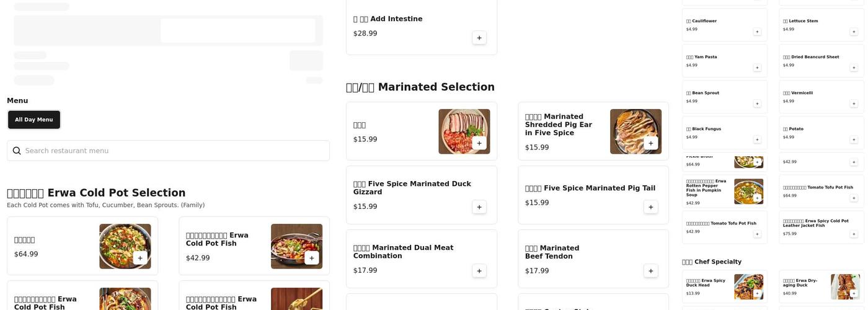The image size is (868, 310).
Task: Add Black Fungus to the cart
Action: (x=757, y=139)
